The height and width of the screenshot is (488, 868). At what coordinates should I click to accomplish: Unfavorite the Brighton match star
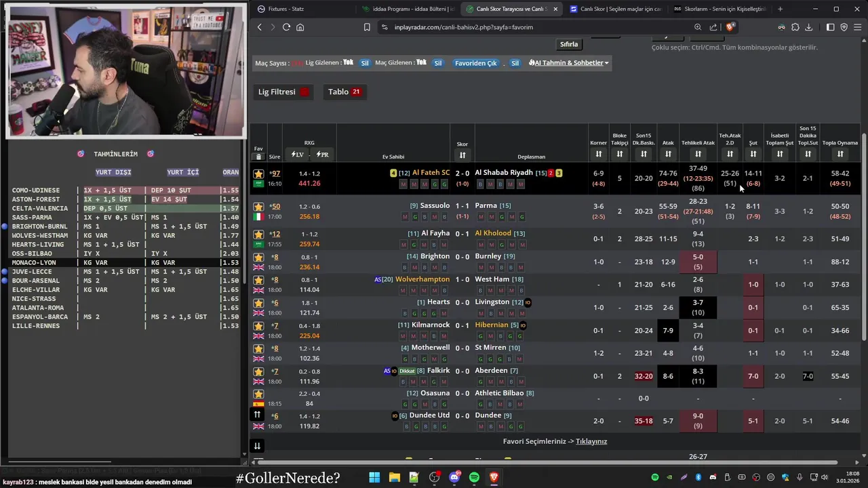click(258, 258)
